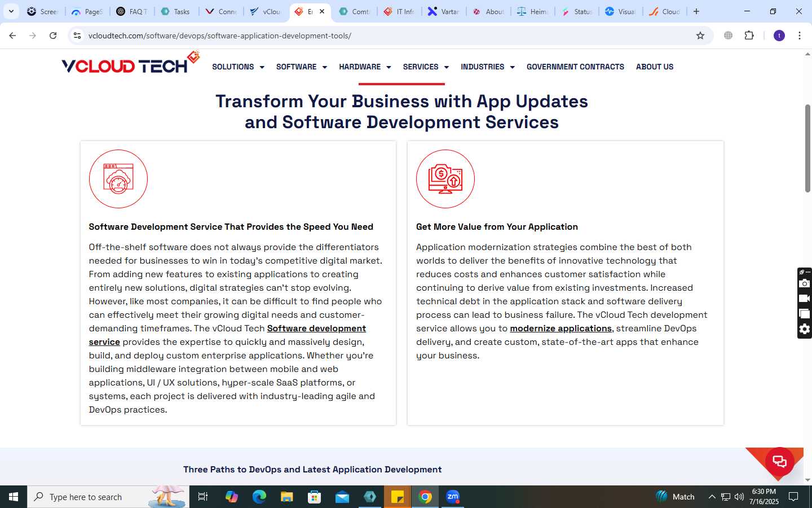The width and height of the screenshot is (812, 508).
Task: Open settings gear in side capture panel
Action: [x=805, y=329]
